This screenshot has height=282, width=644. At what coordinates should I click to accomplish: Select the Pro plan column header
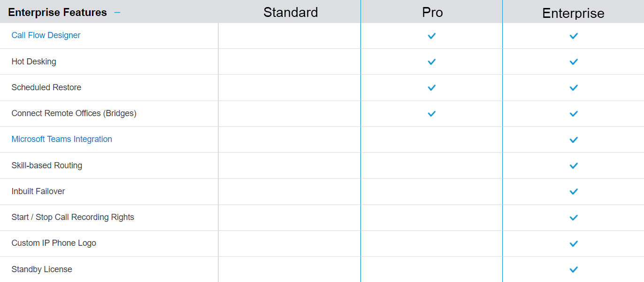432,12
